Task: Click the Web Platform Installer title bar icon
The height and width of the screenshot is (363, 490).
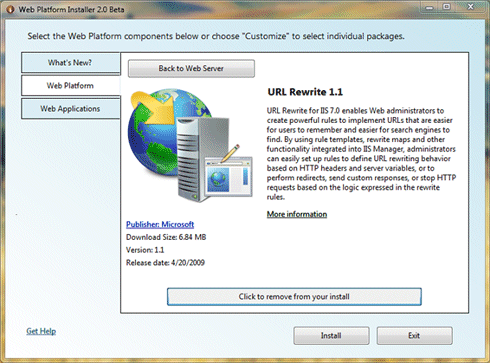Action: (x=10, y=9)
